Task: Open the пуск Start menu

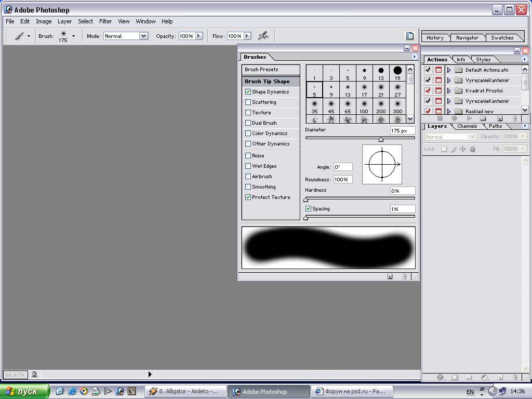Action: [25, 391]
